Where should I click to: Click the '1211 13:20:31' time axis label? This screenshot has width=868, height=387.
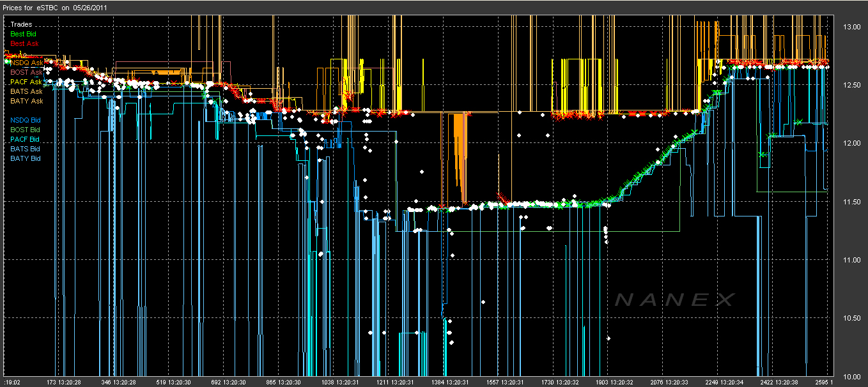pyautogui.click(x=396, y=382)
